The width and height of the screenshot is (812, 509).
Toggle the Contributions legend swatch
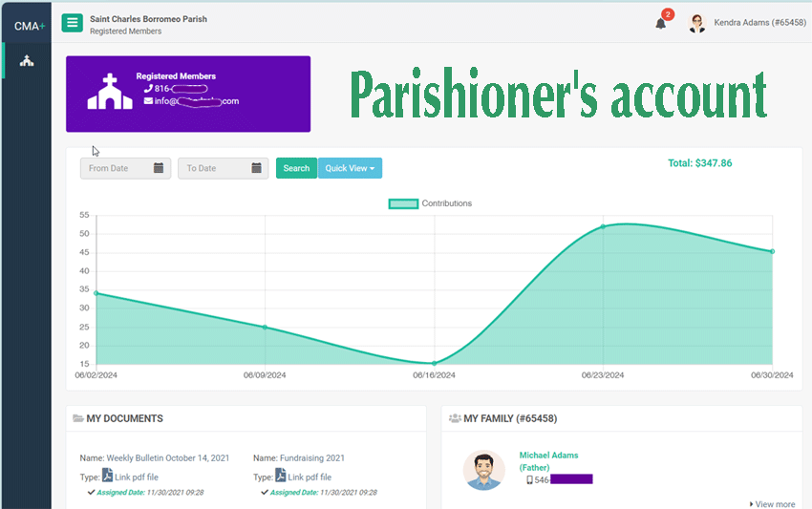tap(402, 203)
